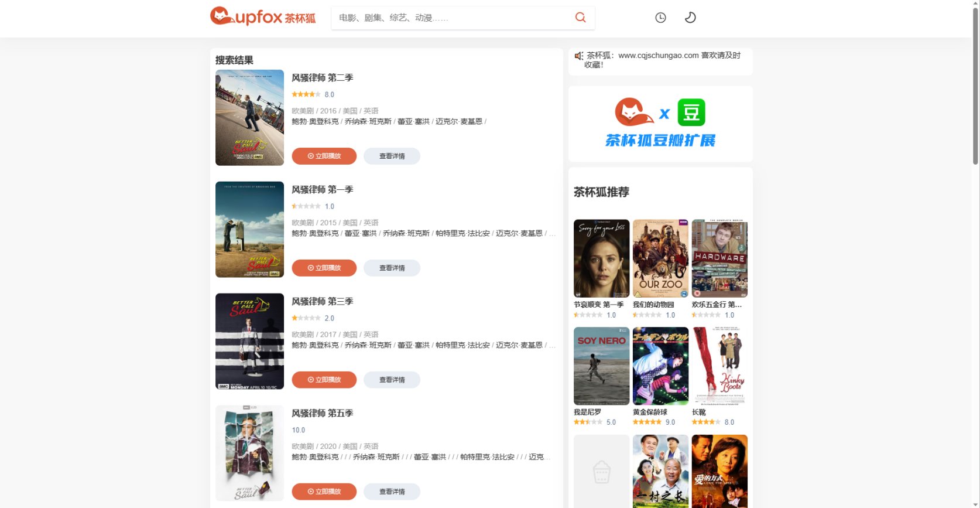Open 爱的方式 recommended poster
This screenshot has width=980, height=508.
[x=719, y=471]
